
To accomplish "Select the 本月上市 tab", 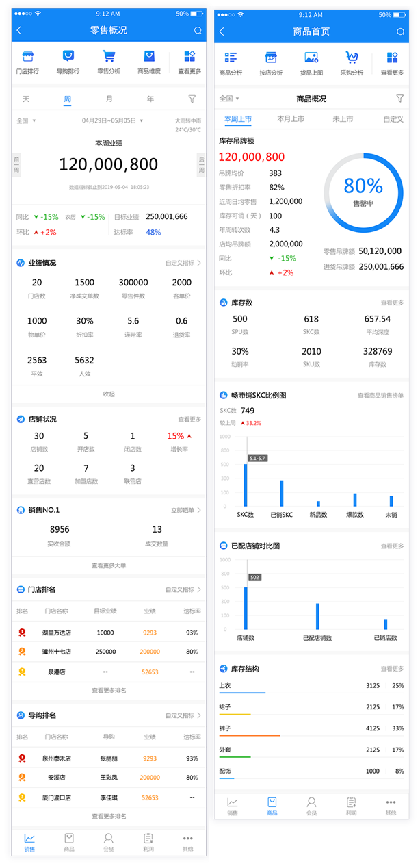I will pos(291,119).
